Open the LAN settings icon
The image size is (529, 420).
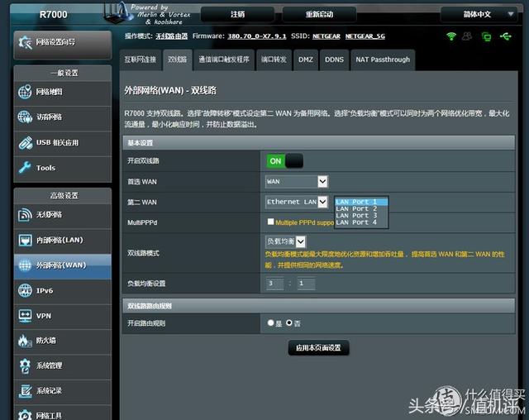click(x=25, y=240)
